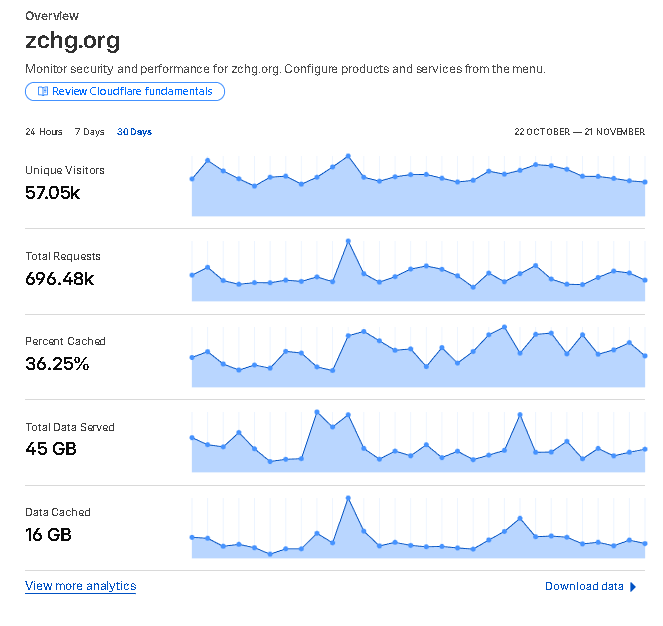Click the zchg.org page heading
Image resolution: width=663 pixels, height=626 pixels.
(73, 42)
